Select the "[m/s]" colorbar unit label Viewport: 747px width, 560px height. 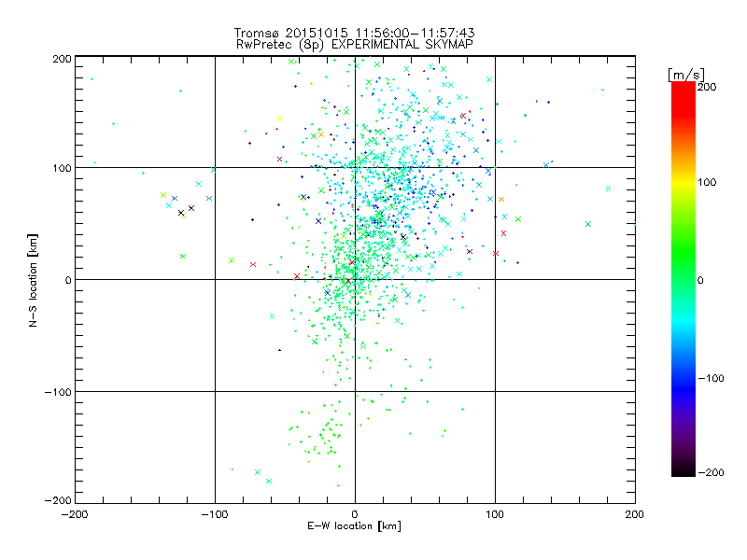tap(686, 75)
